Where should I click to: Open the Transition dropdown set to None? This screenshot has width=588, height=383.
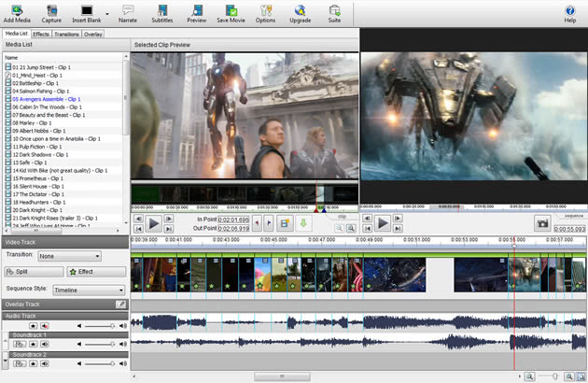tap(69, 256)
